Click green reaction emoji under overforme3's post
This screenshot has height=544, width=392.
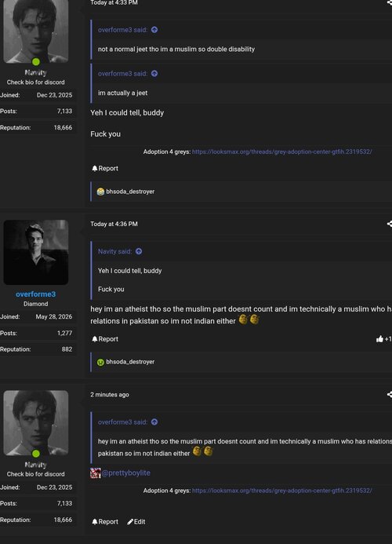(100, 362)
